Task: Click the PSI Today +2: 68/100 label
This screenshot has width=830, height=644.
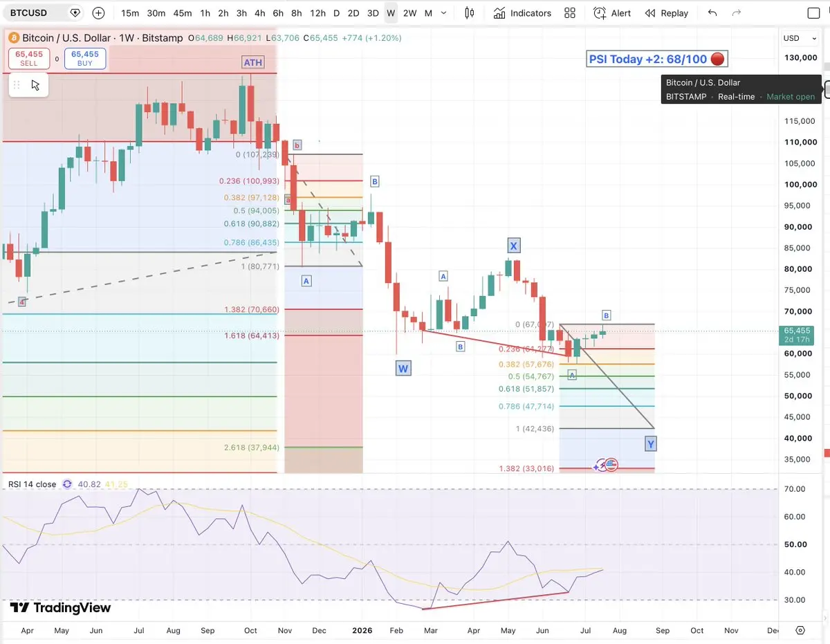Action: click(657, 59)
